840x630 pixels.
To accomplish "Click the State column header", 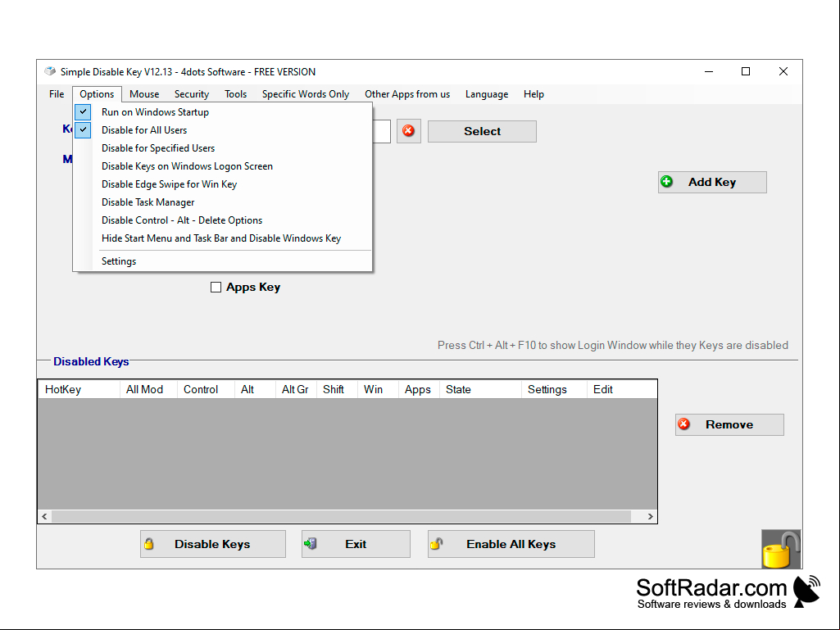I will (480, 389).
